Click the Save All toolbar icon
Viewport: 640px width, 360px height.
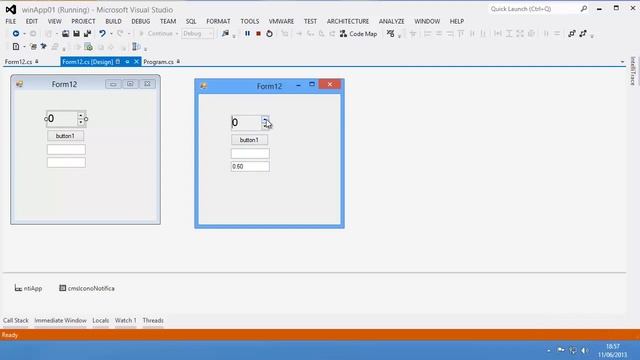87,34
